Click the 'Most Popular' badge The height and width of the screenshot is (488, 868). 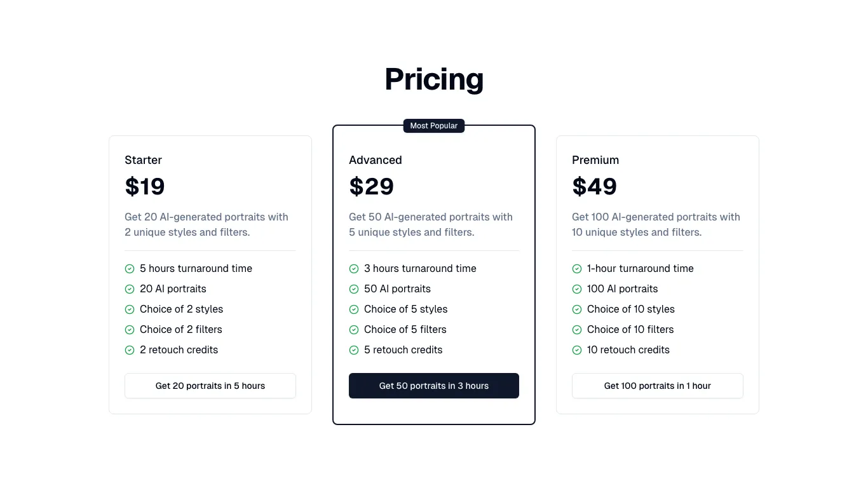point(434,125)
